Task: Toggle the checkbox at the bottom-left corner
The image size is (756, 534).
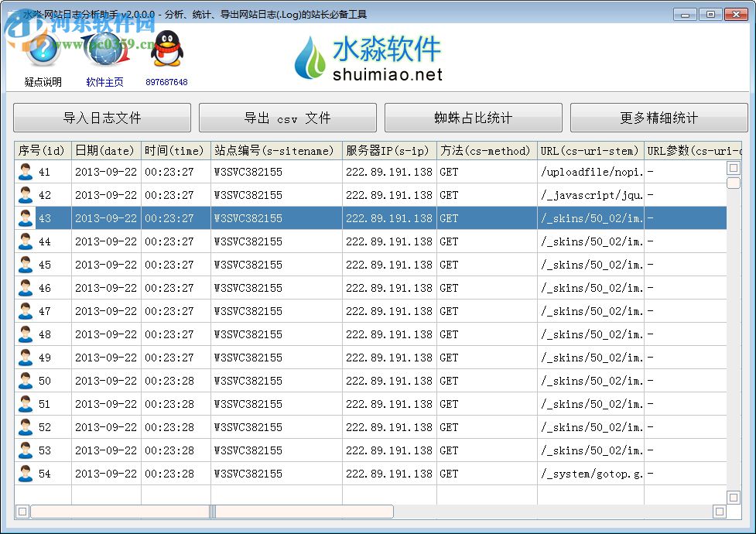Action: pyautogui.click(x=22, y=512)
